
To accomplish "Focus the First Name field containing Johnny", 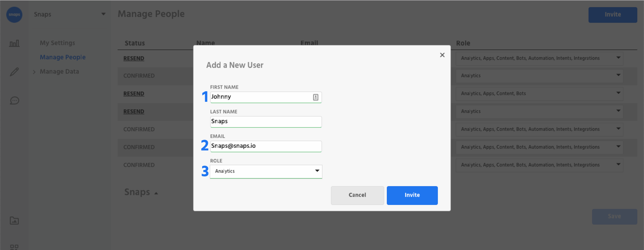I will [266, 97].
